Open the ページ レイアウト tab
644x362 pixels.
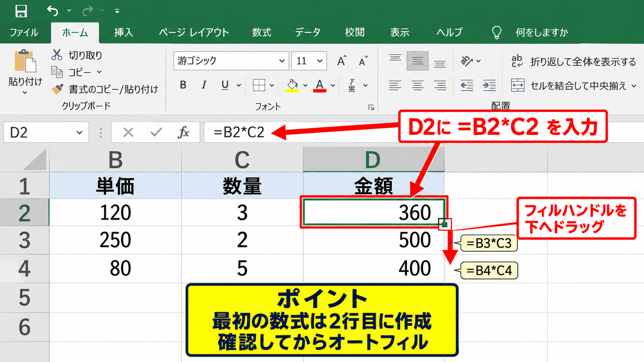point(194,32)
